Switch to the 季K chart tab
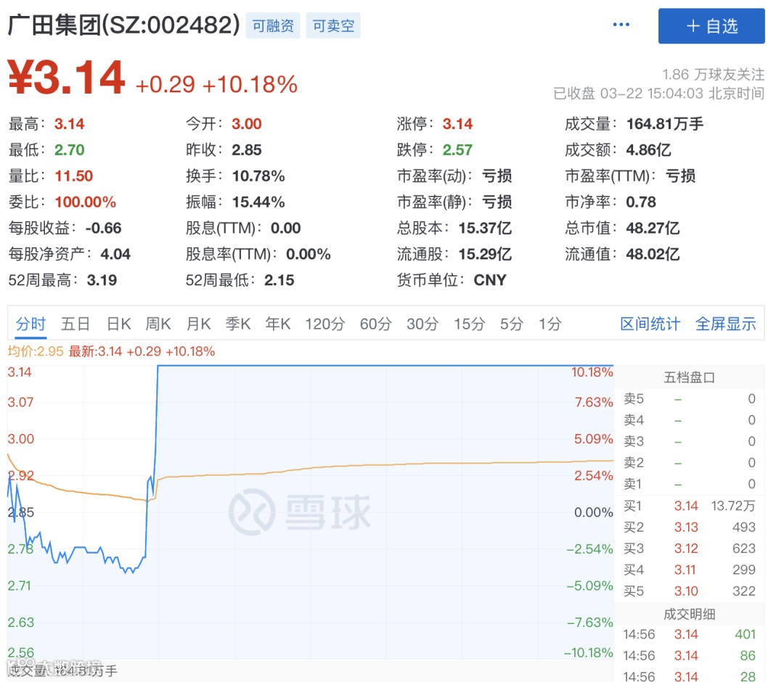The height and width of the screenshot is (682, 784). [x=237, y=324]
